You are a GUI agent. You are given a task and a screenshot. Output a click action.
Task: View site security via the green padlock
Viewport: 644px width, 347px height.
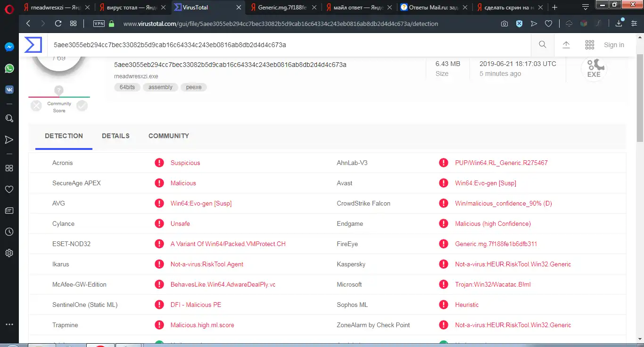click(112, 24)
